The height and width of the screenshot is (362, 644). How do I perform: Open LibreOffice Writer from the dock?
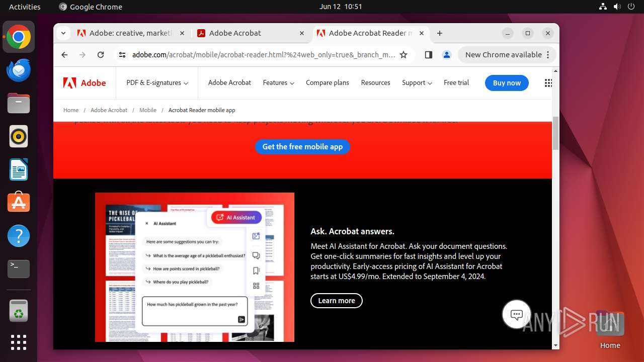pos(19,169)
